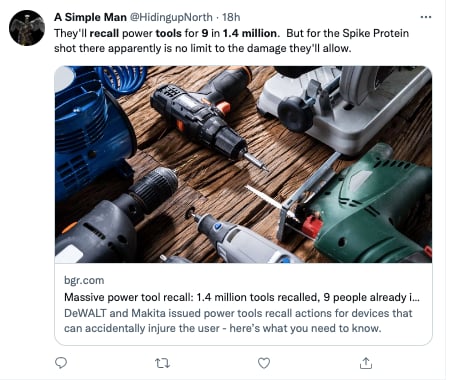Viewport: 452px width, 380px height.
Task: Select the tweet text about Spike Protein
Action: 231,41
